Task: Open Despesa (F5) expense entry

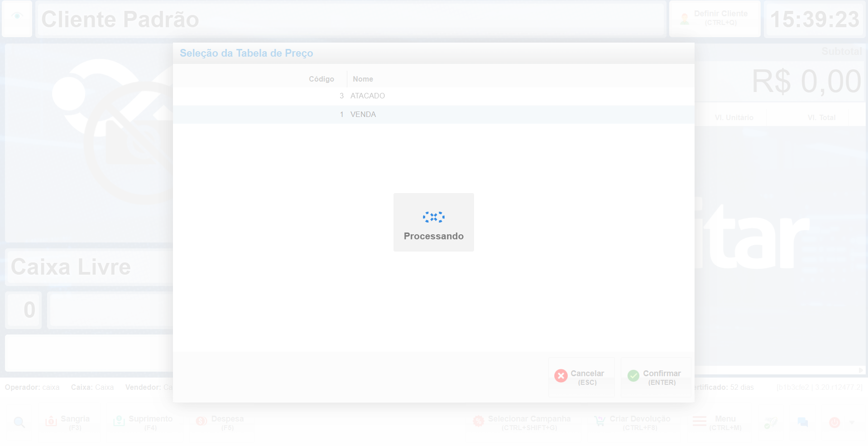Action: 221,422
